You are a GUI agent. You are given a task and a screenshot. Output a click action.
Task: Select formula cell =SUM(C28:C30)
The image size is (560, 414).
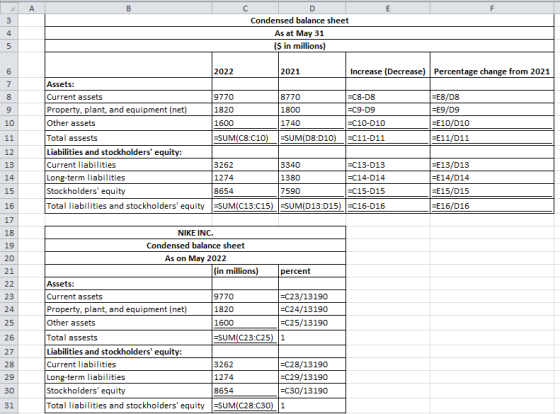pyautogui.click(x=245, y=405)
